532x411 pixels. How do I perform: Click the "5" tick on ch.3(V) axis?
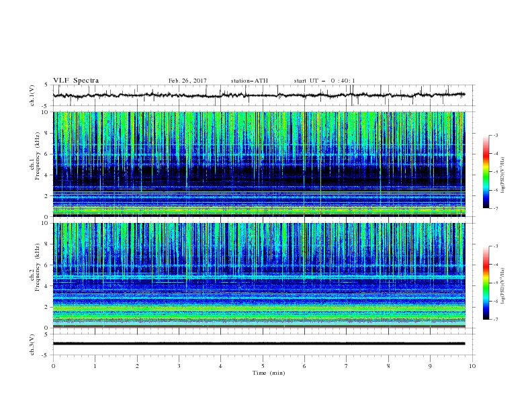point(47,334)
